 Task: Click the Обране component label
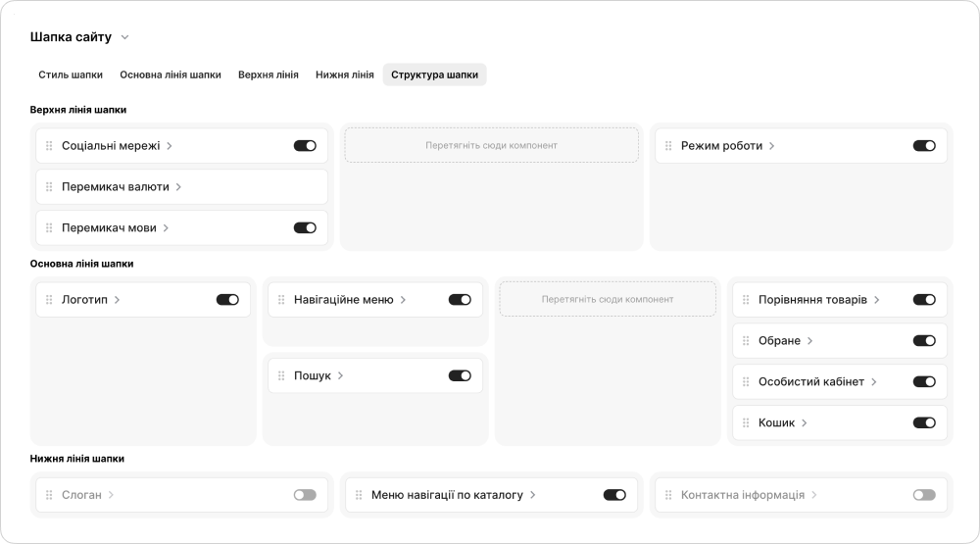[x=779, y=341]
